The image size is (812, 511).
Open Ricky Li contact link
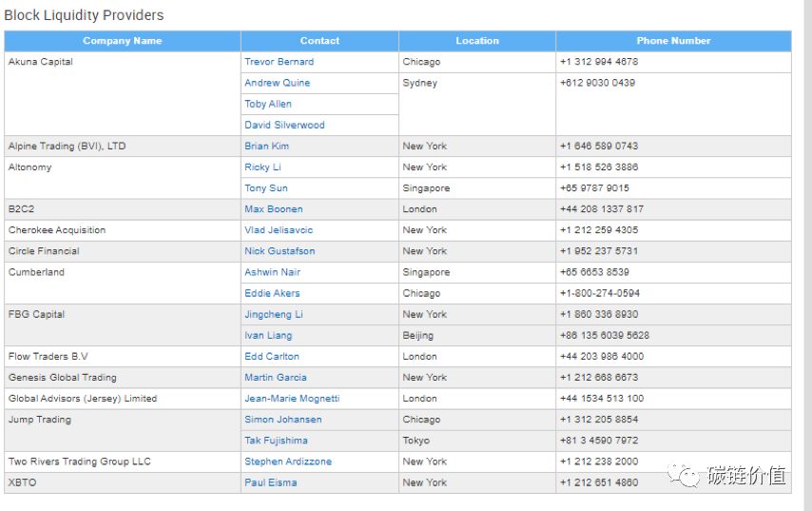(x=262, y=167)
